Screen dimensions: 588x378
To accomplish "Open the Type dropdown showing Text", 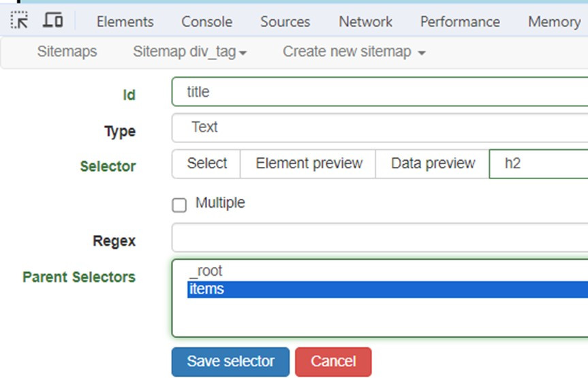I will (380, 127).
